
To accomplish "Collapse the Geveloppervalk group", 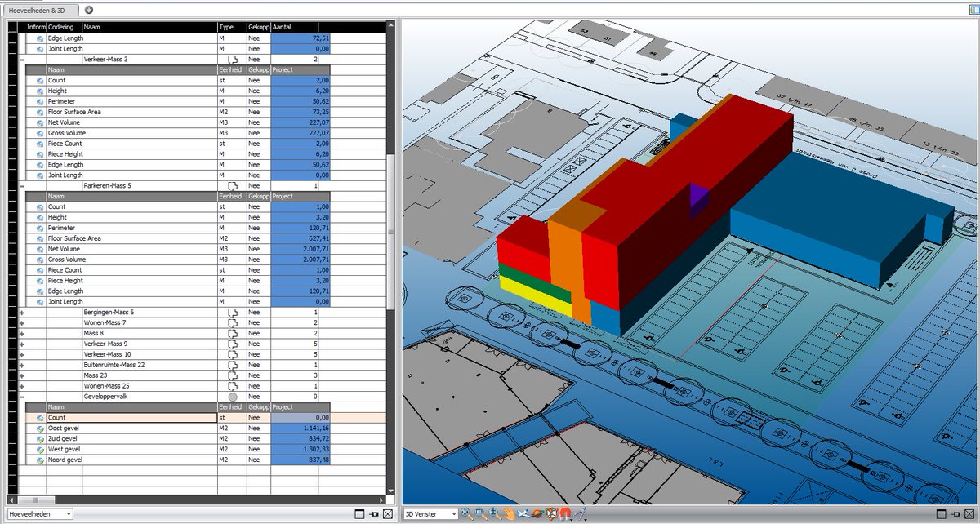I will pyautogui.click(x=22, y=397).
